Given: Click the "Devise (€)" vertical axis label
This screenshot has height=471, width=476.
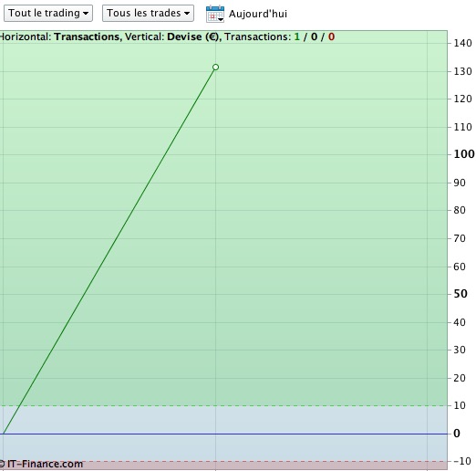Looking at the screenshot, I should [x=193, y=37].
